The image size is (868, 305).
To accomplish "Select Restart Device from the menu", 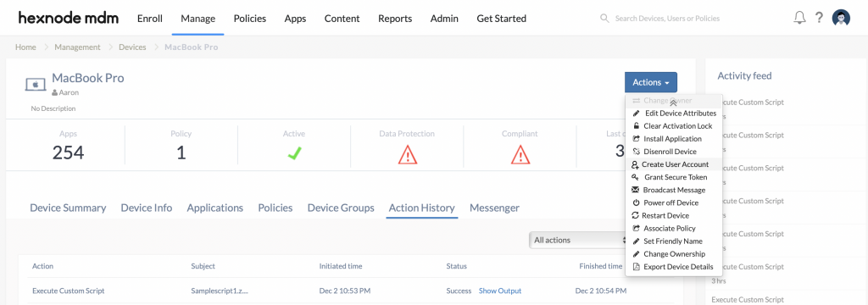I will (x=673, y=215).
